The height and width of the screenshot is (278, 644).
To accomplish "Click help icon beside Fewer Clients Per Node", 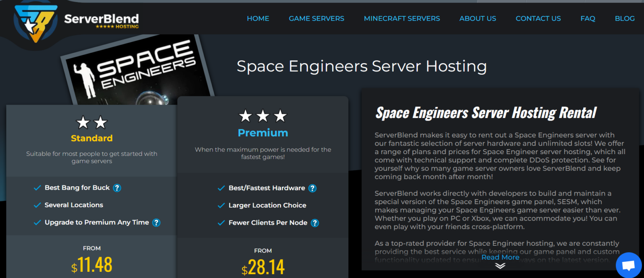I will pos(315,223).
